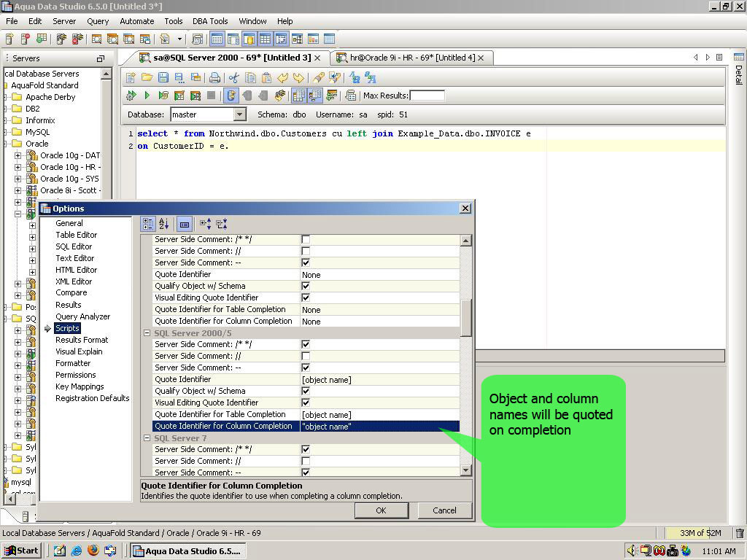The height and width of the screenshot is (560, 747).
Task: Open the Automate menu
Action: click(136, 21)
